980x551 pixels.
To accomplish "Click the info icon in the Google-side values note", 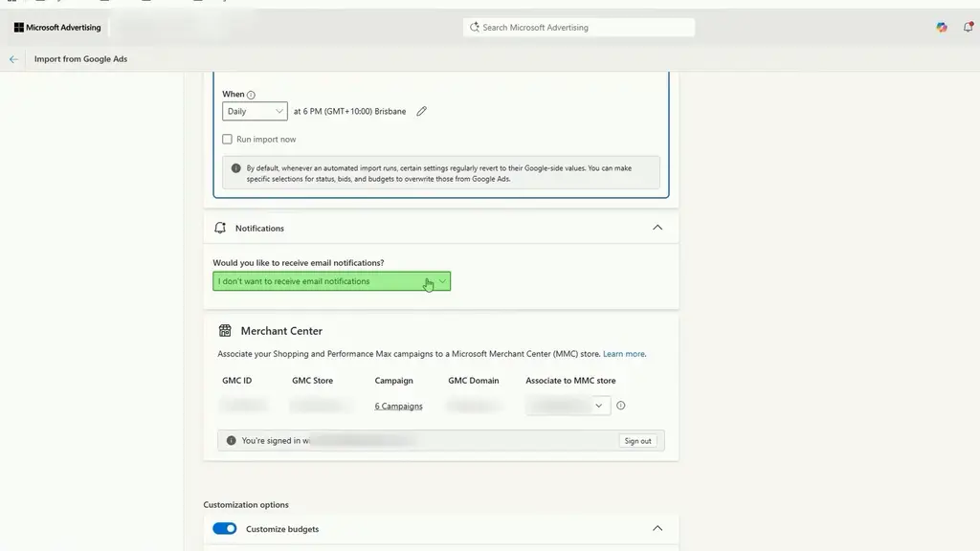I will point(235,168).
